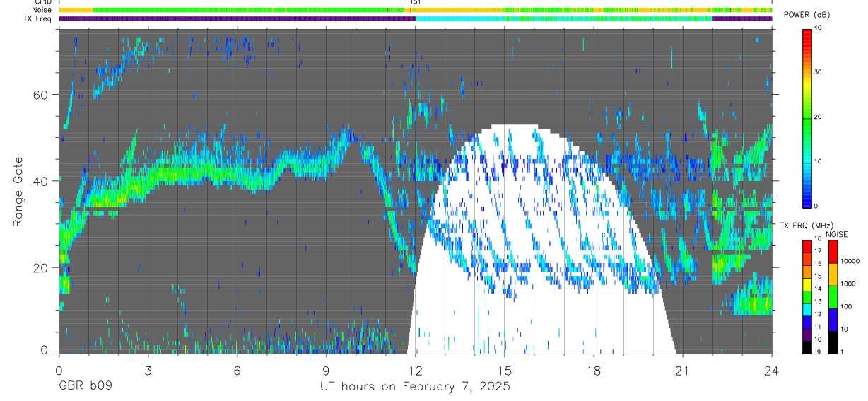Click the 100 noise legend label
Screen dimensions: 868x401
tap(845, 307)
